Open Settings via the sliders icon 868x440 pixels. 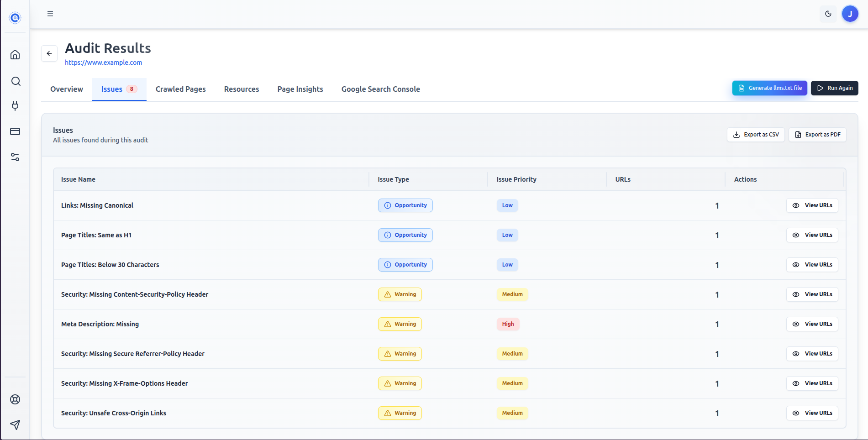coord(15,157)
